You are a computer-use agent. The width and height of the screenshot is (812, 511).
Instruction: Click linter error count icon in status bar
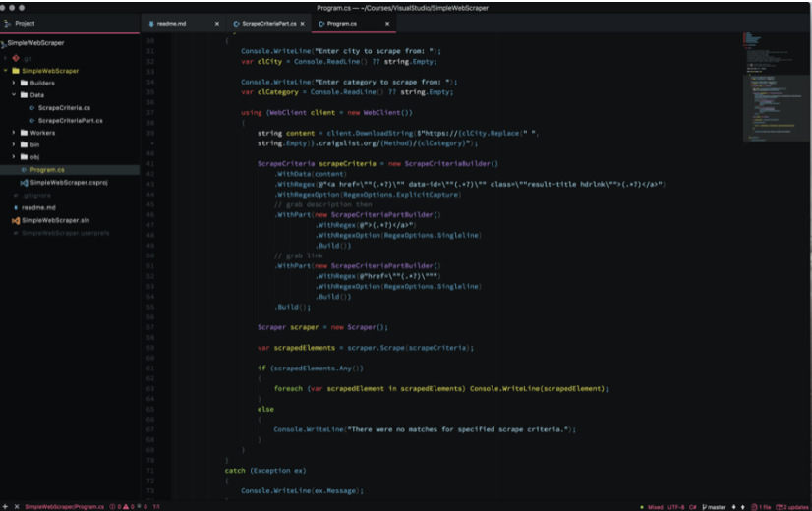(112, 507)
